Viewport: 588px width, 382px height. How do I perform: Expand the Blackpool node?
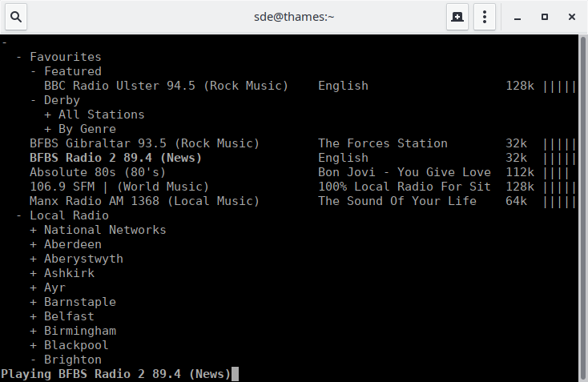[x=34, y=345]
